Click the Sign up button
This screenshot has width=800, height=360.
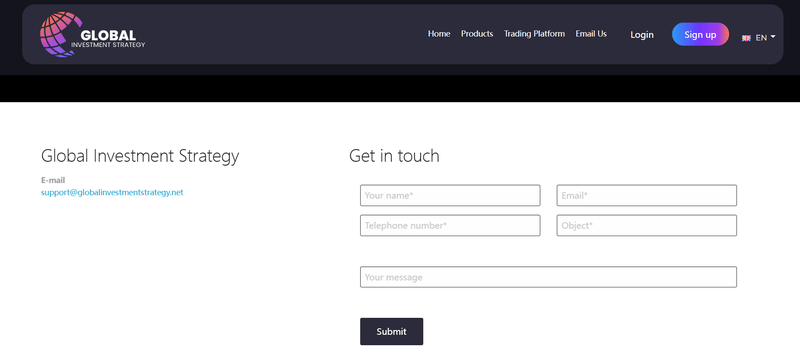click(x=700, y=34)
